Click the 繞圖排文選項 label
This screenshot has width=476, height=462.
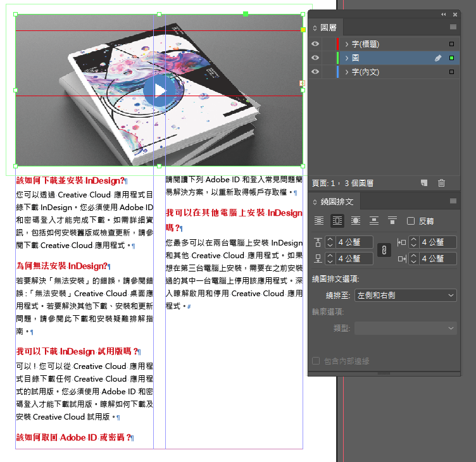(335, 279)
